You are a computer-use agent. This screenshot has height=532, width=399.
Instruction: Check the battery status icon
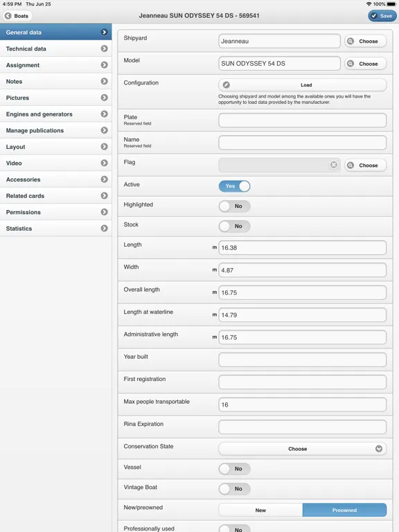point(391,4)
